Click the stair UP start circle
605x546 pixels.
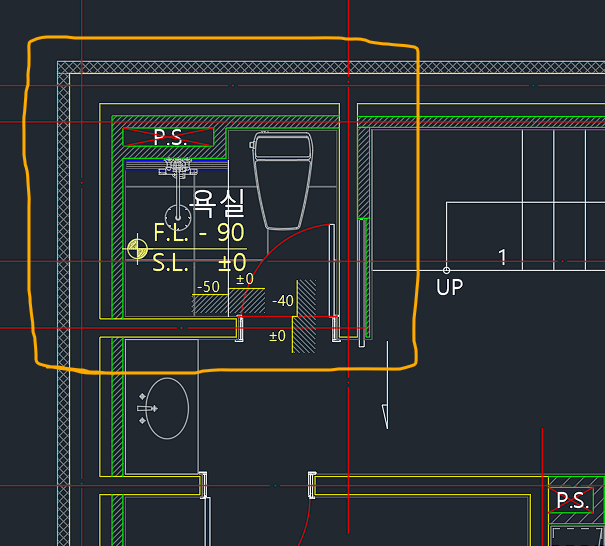pyautogui.click(x=447, y=270)
